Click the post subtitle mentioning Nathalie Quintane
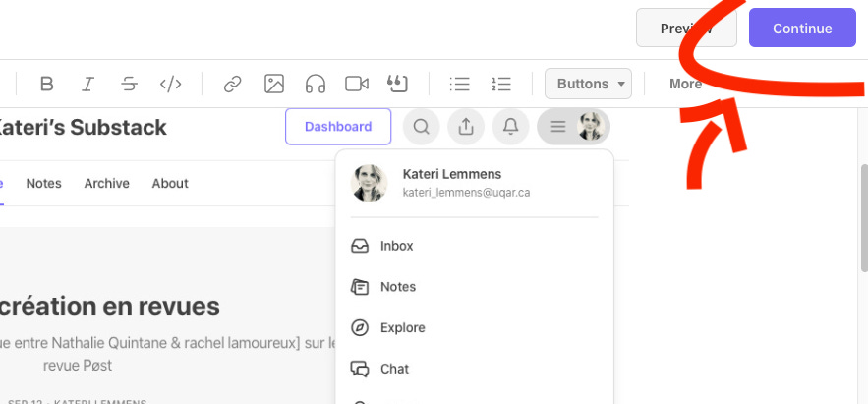The width and height of the screenshot is (868, 404). (x=168, y=354)
